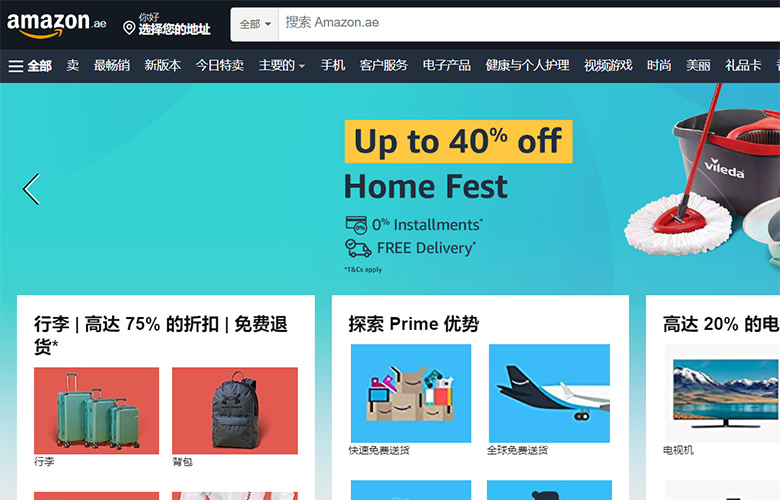This screenshot has height=500, width=780.
Task: Open 今日特卖 deals page
Action: click(x=219, y=66)
